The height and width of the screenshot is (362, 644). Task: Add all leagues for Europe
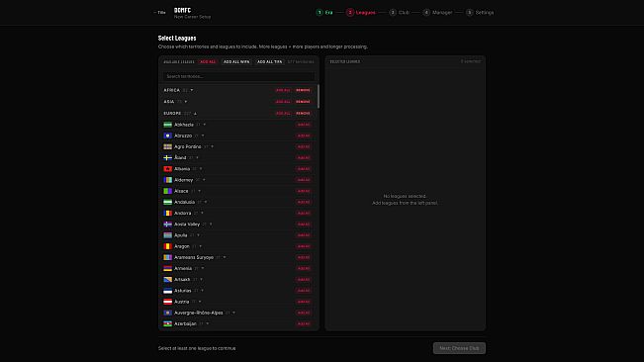point(283,114)
